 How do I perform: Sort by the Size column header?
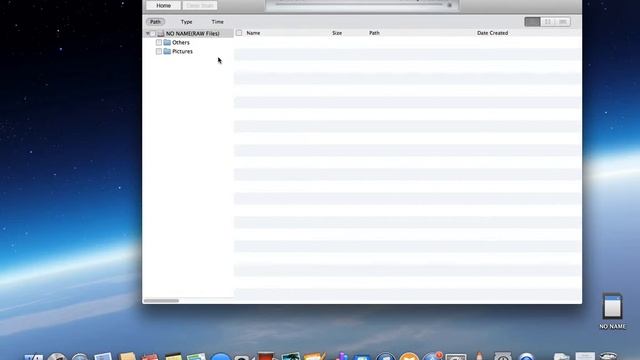[337, 33]
